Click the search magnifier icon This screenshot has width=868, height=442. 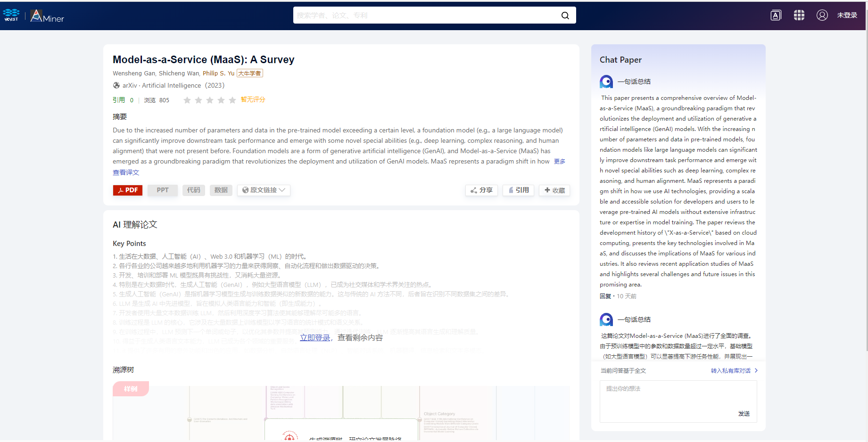point(565,16)
